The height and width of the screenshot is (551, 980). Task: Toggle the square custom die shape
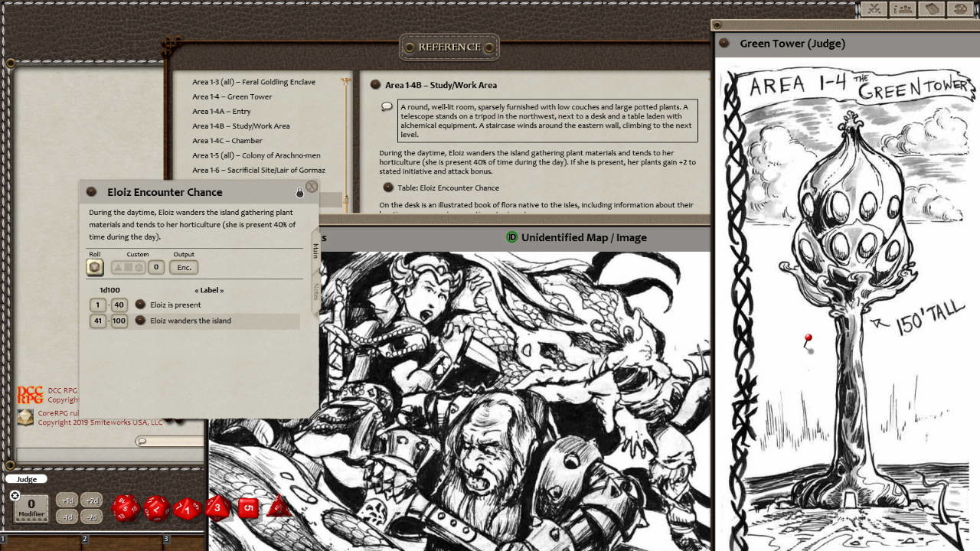click(129, 266)
